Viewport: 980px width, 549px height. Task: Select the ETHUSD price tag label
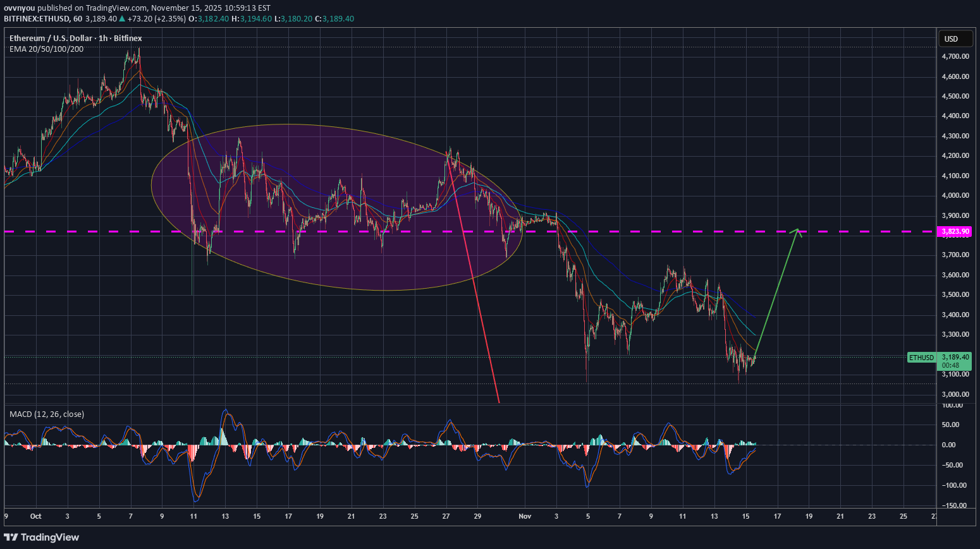(921, 358)
